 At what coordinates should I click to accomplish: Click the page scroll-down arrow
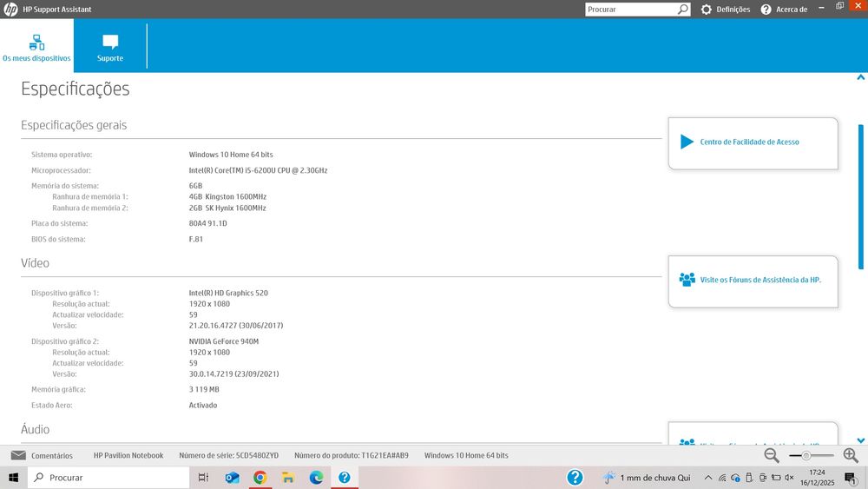click(861, 441)
